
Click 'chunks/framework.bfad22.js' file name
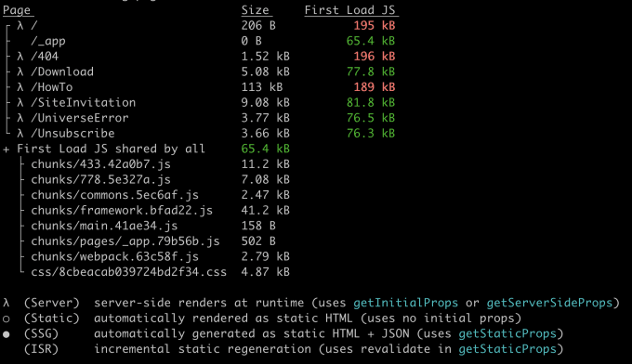[x=122, y=210]
